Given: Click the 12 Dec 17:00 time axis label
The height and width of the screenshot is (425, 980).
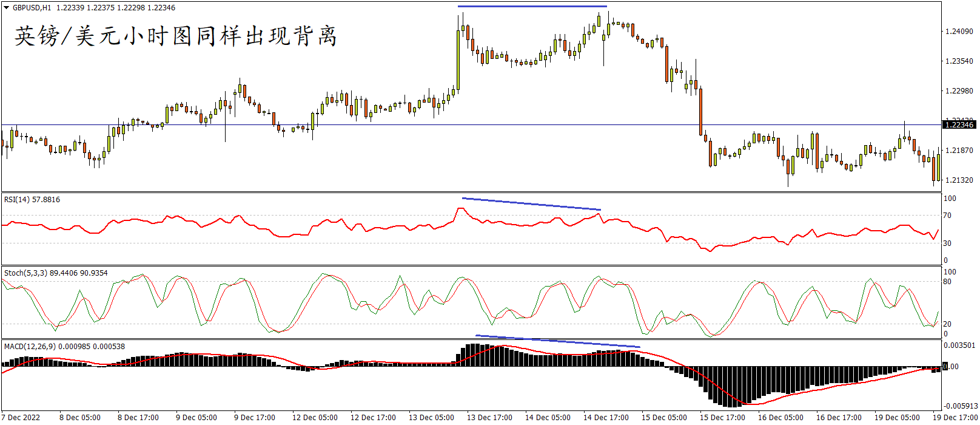Looking at the screenshot, I should tap(373, 418).
